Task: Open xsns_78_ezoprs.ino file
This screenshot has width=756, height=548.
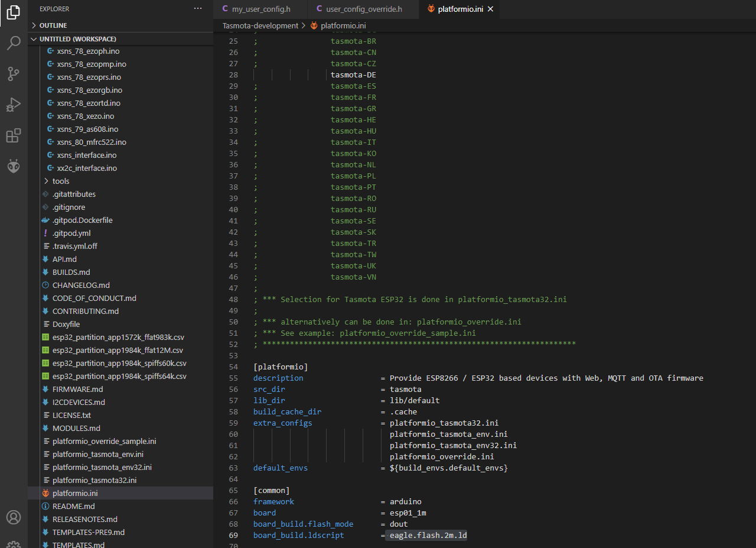Action: click(x=89, y=77)
